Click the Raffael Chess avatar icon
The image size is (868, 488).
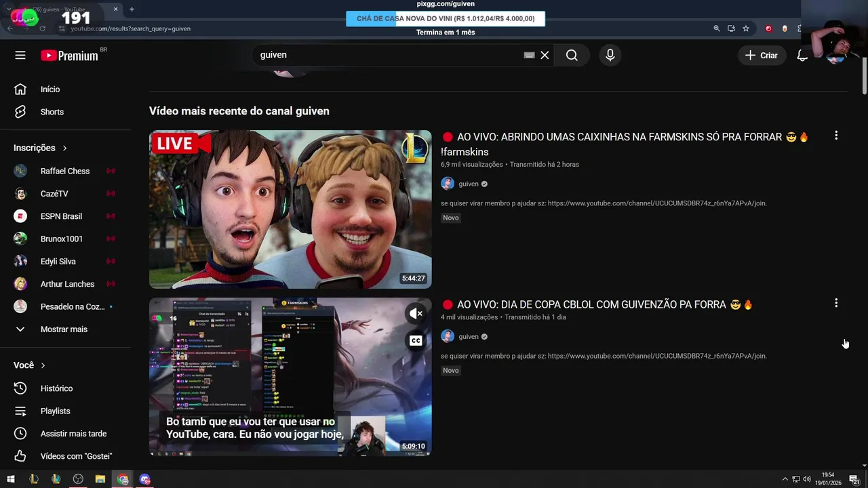(x=20, y=171)
